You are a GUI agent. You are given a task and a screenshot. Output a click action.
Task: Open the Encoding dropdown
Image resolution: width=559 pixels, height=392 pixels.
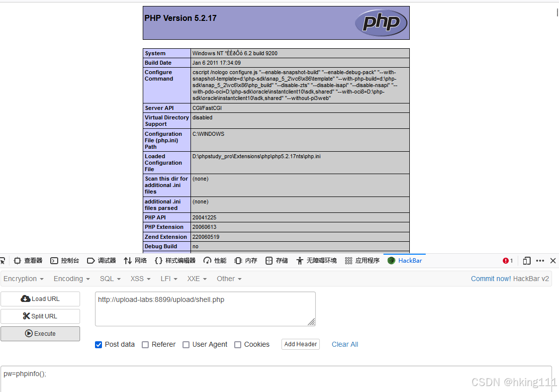(x=71, y=279)
